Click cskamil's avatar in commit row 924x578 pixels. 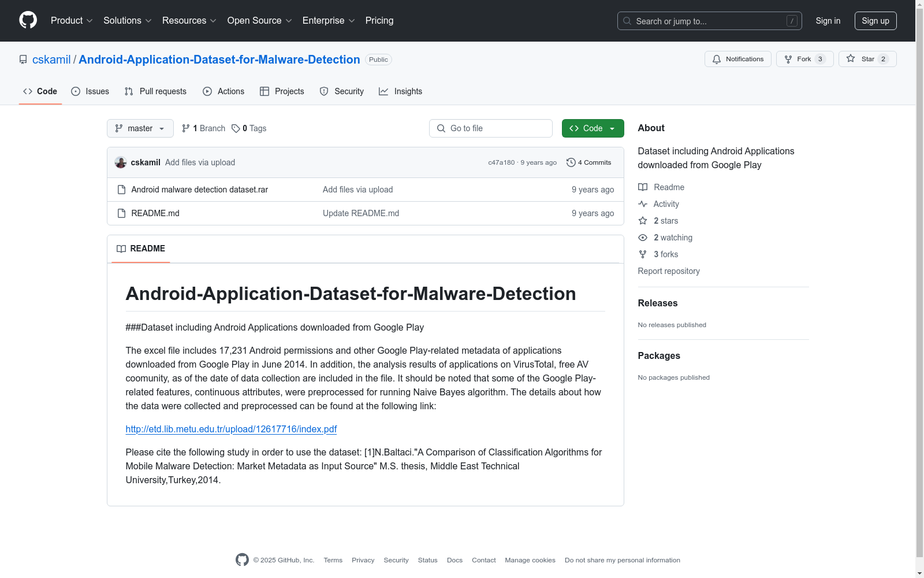[x=121, y=162]
